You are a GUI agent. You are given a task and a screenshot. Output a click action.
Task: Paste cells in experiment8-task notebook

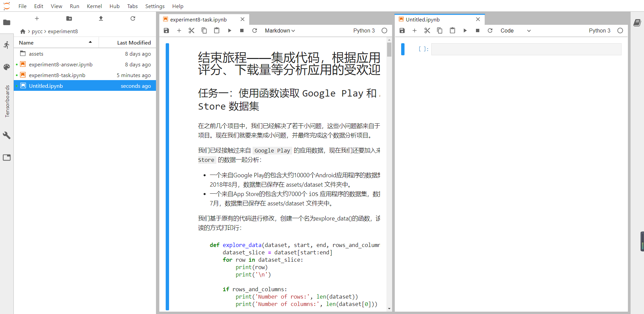point(217,30)
